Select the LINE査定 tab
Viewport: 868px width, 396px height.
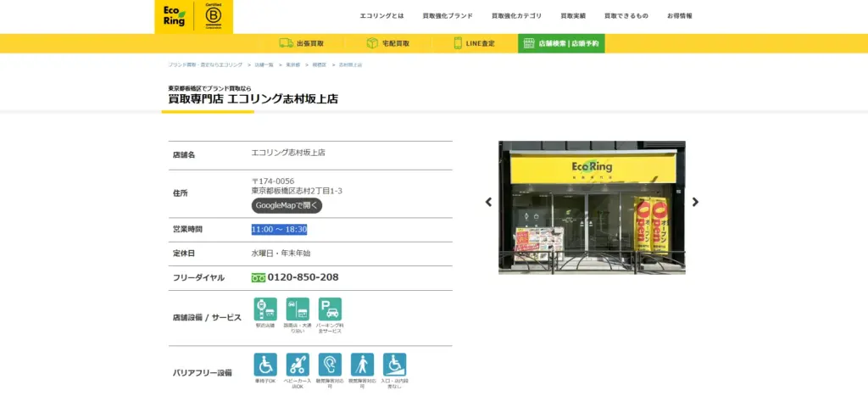click(x=474, y=43)
